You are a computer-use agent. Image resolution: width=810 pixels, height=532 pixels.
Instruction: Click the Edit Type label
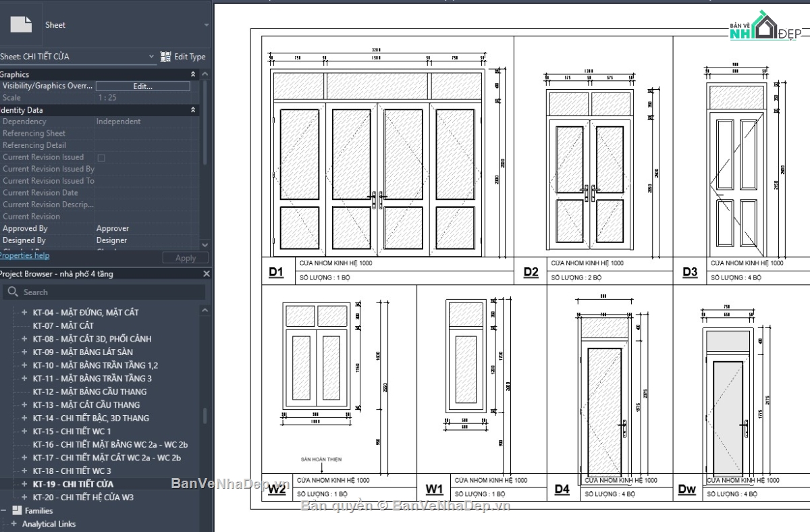[190, 57]
